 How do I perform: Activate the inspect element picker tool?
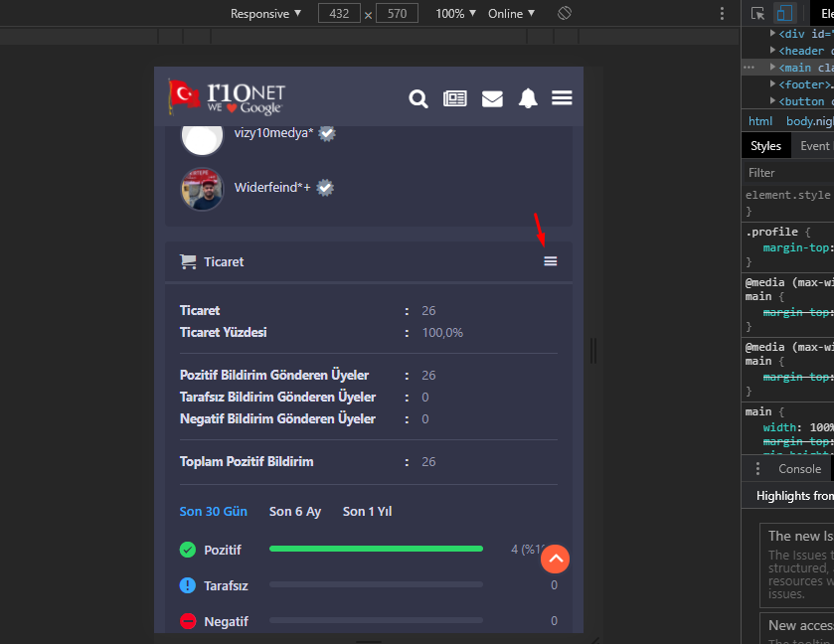[x=757, y=13]
